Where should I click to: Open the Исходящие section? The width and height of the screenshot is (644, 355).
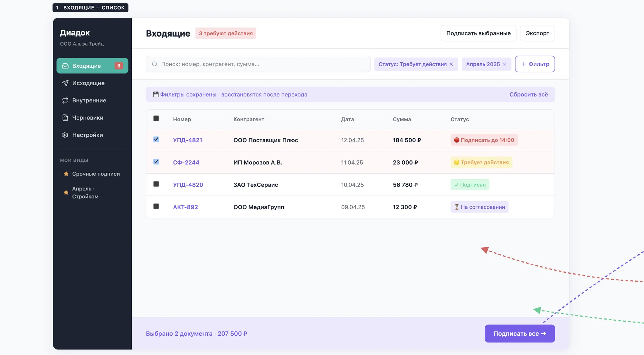(x=92, y=83)
